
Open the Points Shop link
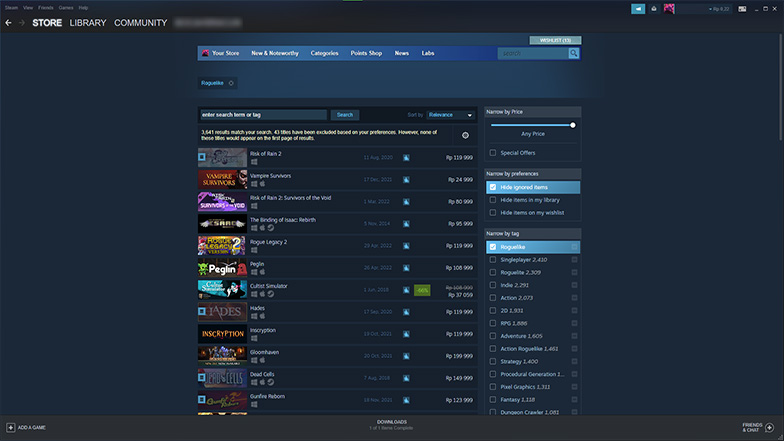(366, 53)
